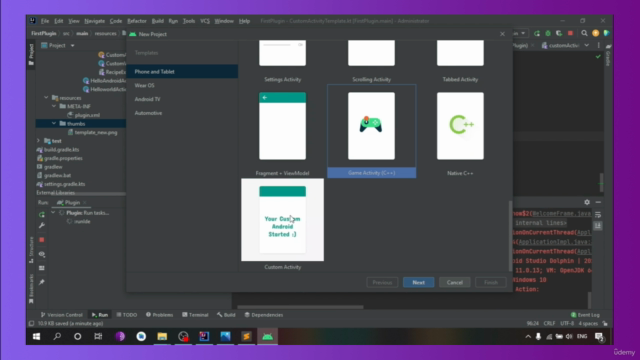Click the UTF-8 encoding indicator
The height and width of the screenshot is (360, 640).
(567, 323)
